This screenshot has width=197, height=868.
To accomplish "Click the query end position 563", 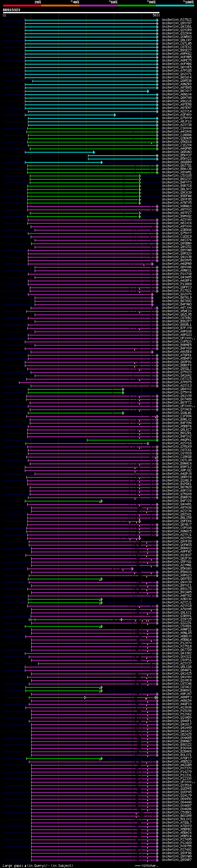I will pos(155,15).
